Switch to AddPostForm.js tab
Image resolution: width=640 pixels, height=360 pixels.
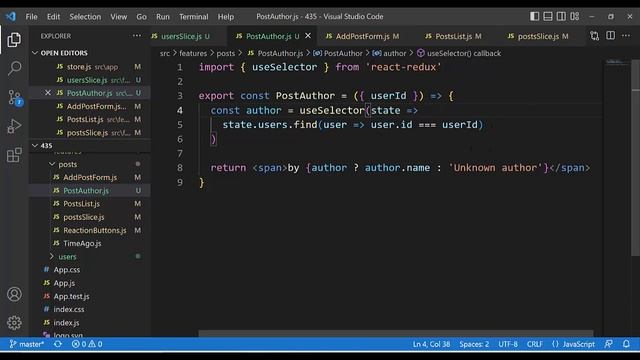[363, 36]
